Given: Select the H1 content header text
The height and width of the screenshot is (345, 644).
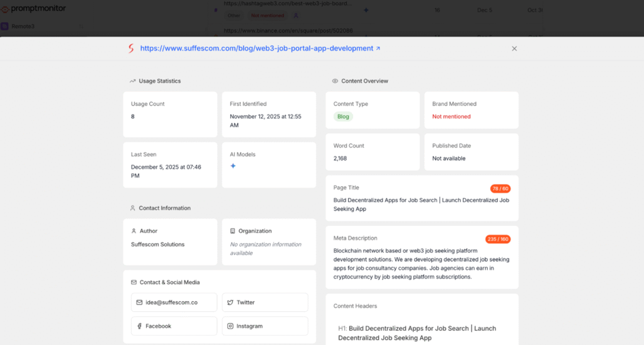Looking at the screenshot, I should (x=417, y=333).
